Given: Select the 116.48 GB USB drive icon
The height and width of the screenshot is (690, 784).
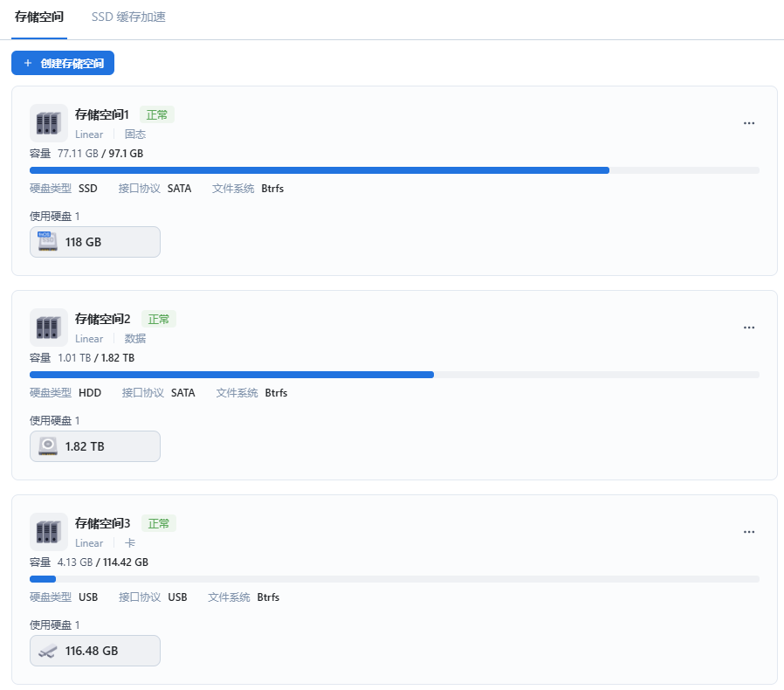Looking at the screenshot, I should click(48, 651).
